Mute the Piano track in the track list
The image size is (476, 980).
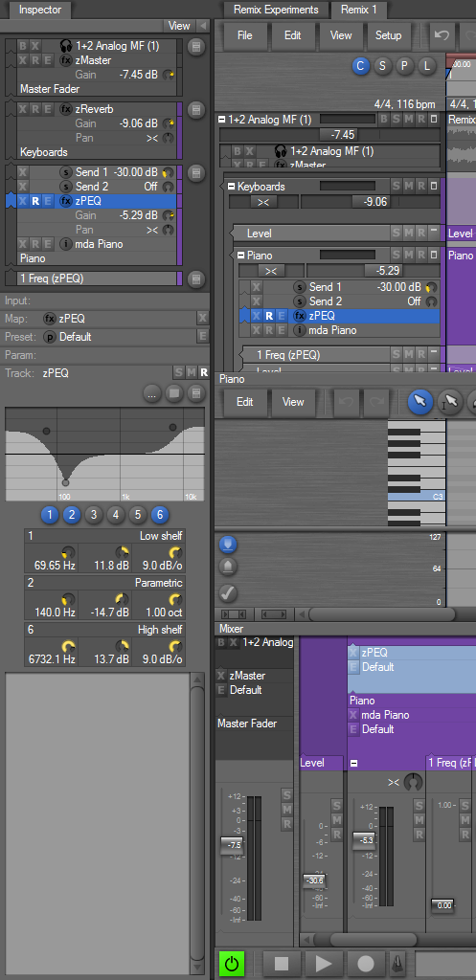pyautogui.click(x=408, y=255)
